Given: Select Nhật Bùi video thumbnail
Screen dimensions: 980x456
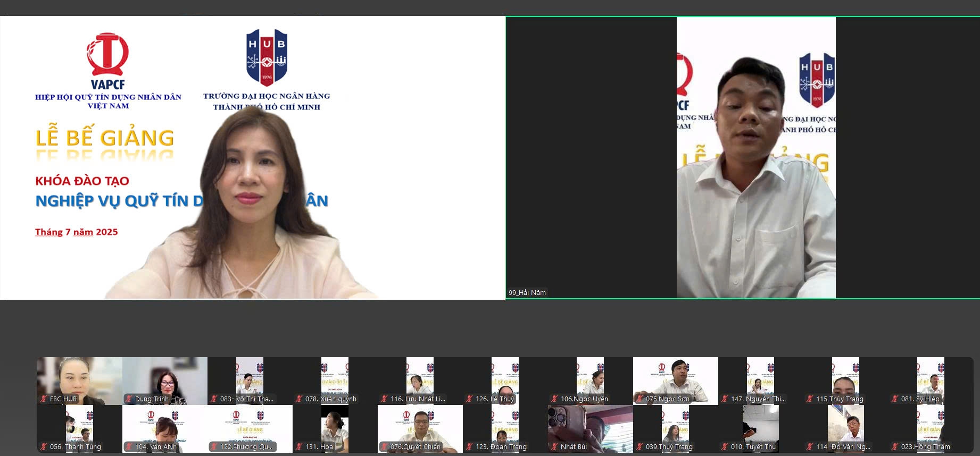Looking at the screenshot, I should [591, 429].
